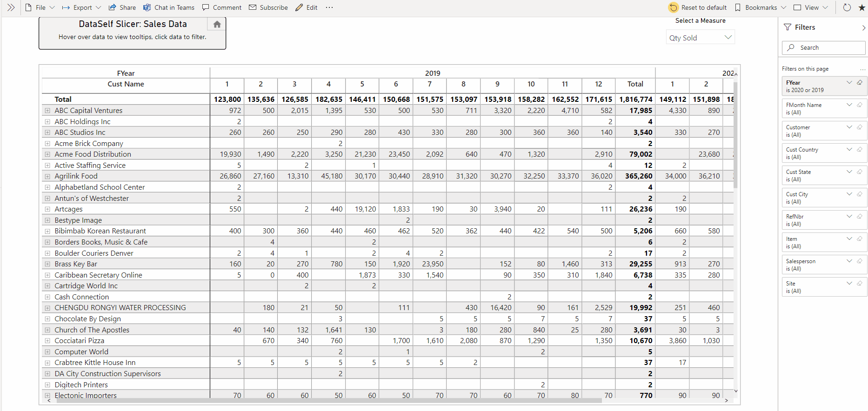Viewport: 868px width, 411px height.
Task: Click the home icon in the title box
Action: coord(217,25)
